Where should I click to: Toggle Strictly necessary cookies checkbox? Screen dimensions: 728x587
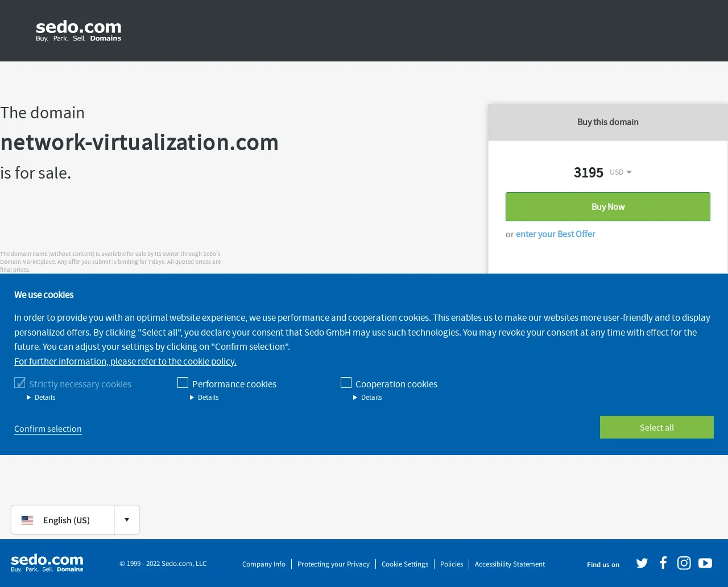[20, 383]
